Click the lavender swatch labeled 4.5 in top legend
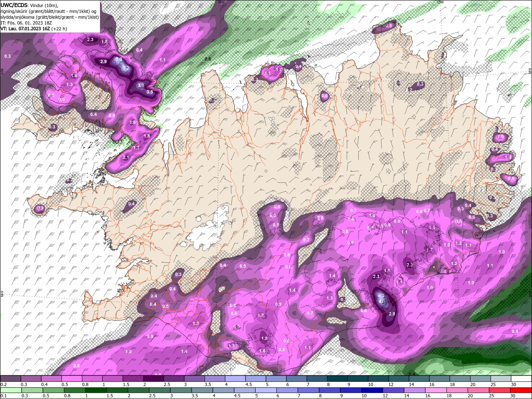Viewport: 532px width, 399px height. tap(255, 379)
